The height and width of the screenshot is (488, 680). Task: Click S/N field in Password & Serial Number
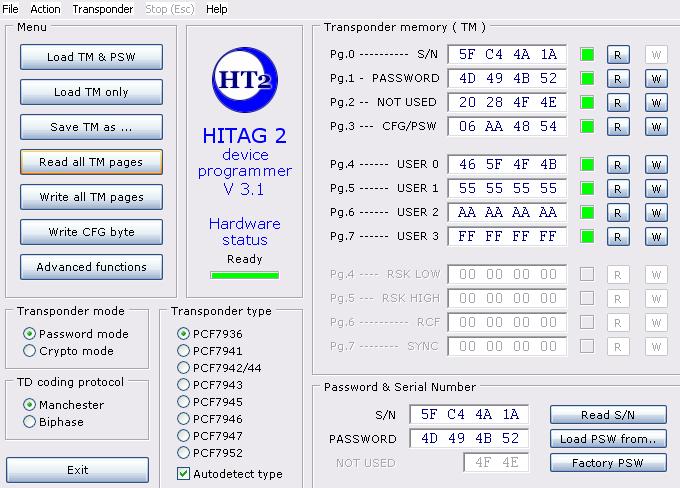point(469,414)
